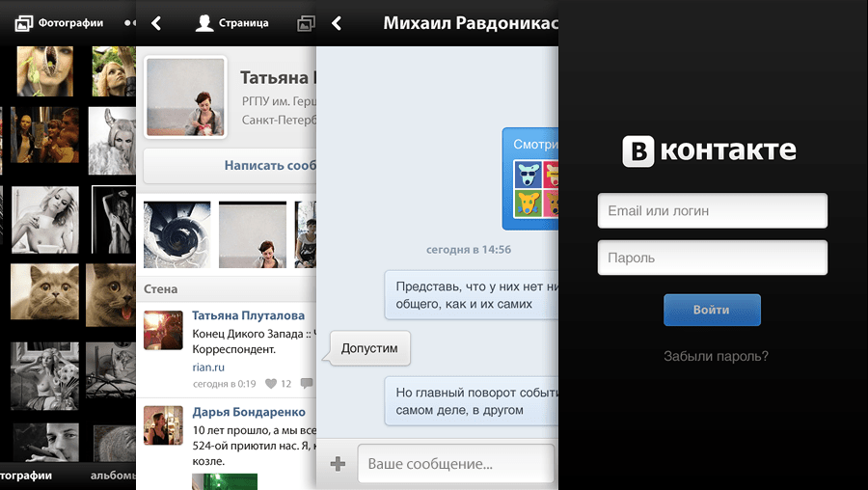Open Татьяна profile avatar photo
Screen dimensions: 868x490
[x=185, y=96]
